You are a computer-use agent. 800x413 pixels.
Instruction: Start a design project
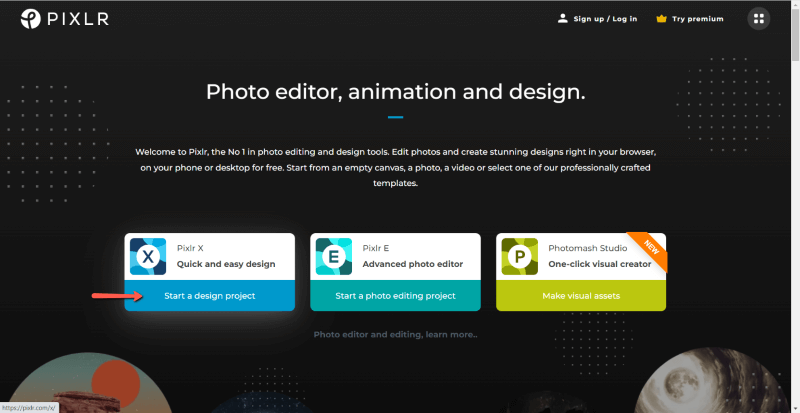coord(210,296)
